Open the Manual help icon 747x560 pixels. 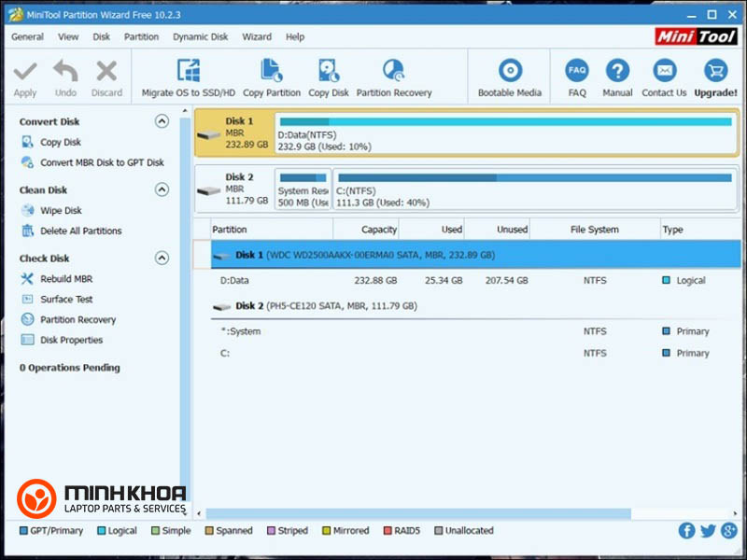(x=617, y=71)
